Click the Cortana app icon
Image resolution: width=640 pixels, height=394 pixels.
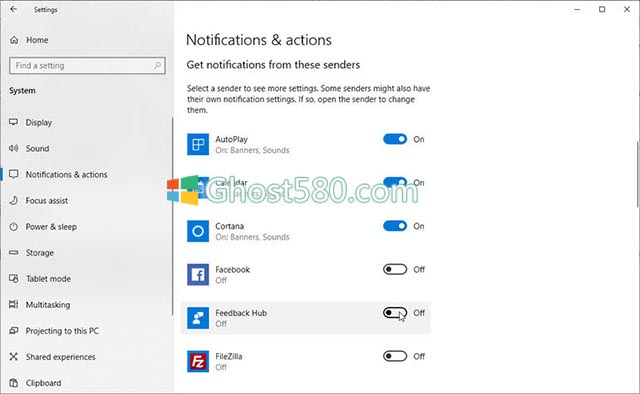pos(198,231)
